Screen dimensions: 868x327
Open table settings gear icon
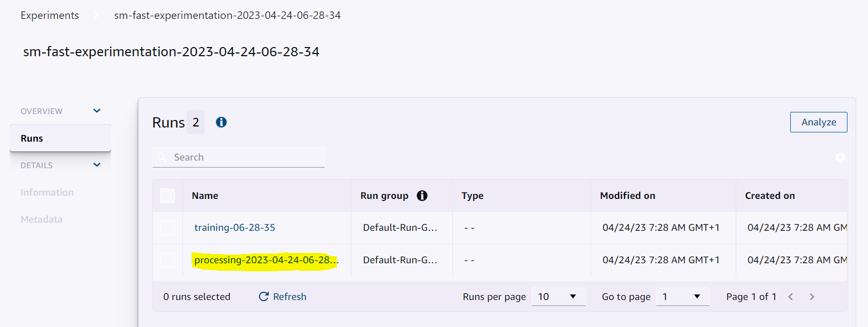point(840,157)
